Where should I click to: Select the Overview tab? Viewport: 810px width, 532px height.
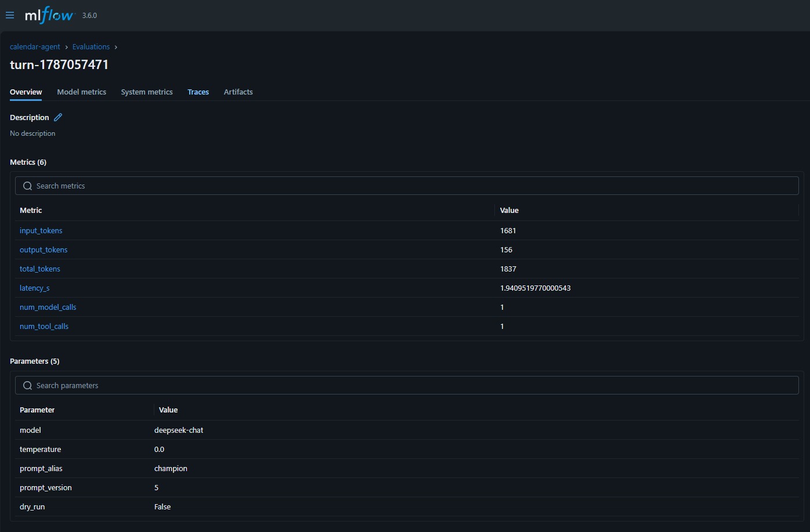tap(26, 92)
